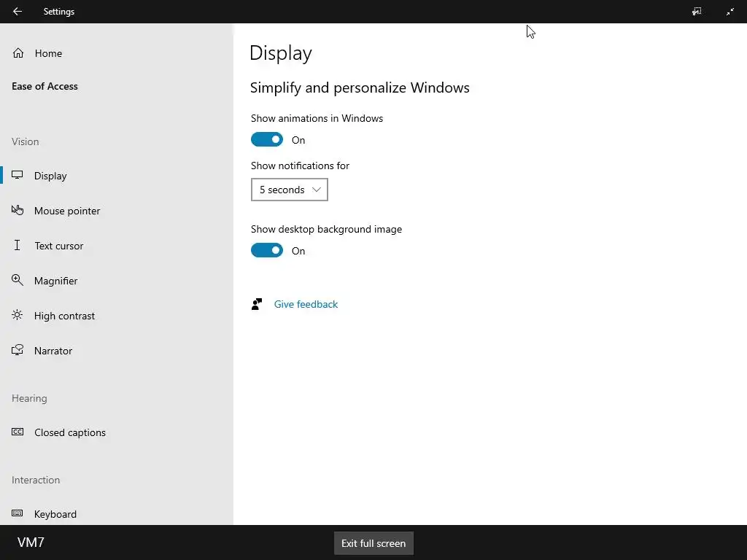This screenshot has height=560, width=747.
Task: Open the Narrator settings page
Action: pyautogui.click(x=53, y=351)
